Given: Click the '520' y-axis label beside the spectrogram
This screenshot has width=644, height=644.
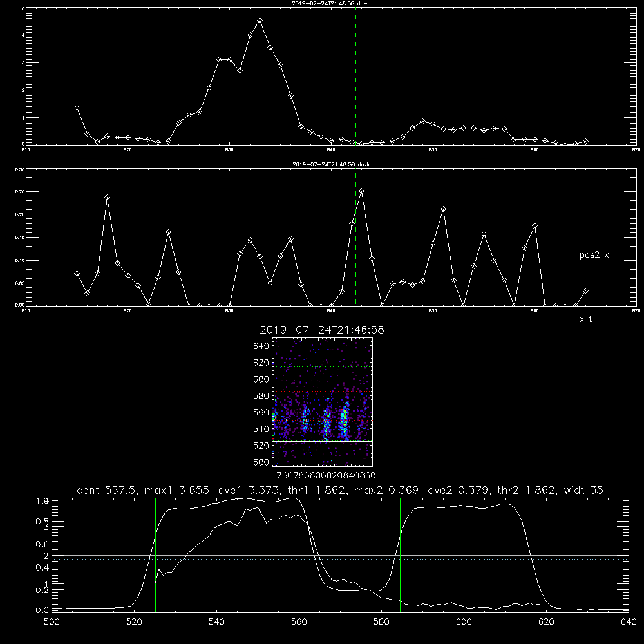Looking at the screenshot, I should pos(261,446).
